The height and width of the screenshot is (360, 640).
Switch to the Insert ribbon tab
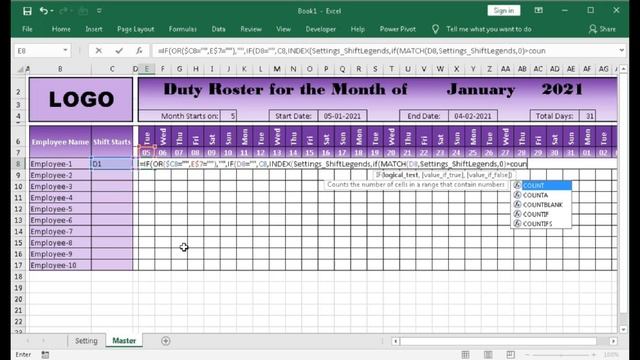tap(94, 29)
